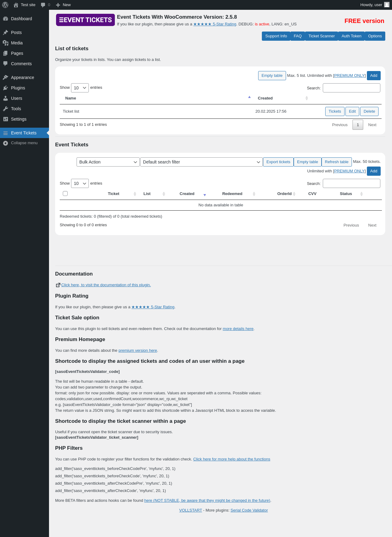Open the Ticket Scanner tab
This screenshot has width=392, height=537.
[x=322, y=36]
